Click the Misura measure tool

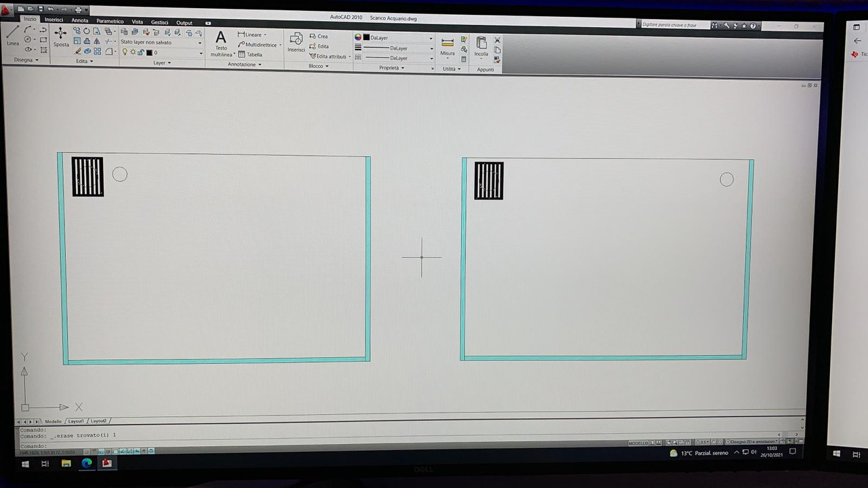pos(448,46)
